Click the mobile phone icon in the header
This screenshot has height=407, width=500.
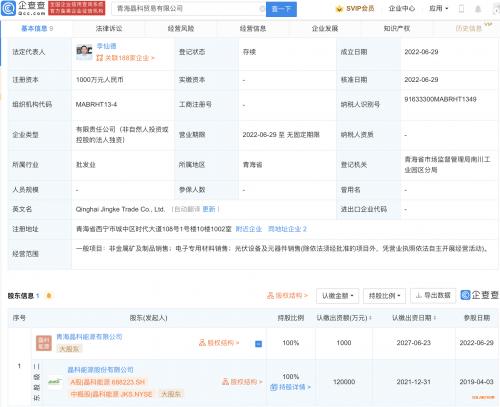[x=462, y=9]
